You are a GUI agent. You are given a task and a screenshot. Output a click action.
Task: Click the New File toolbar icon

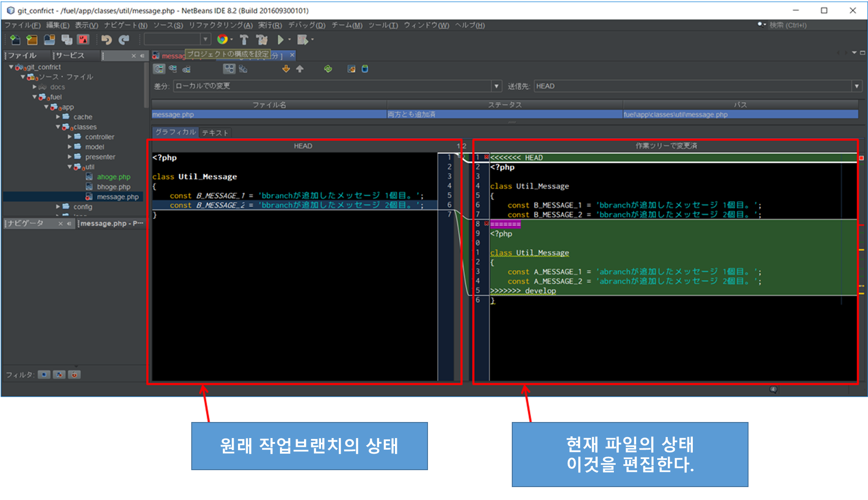pos(15,40)
